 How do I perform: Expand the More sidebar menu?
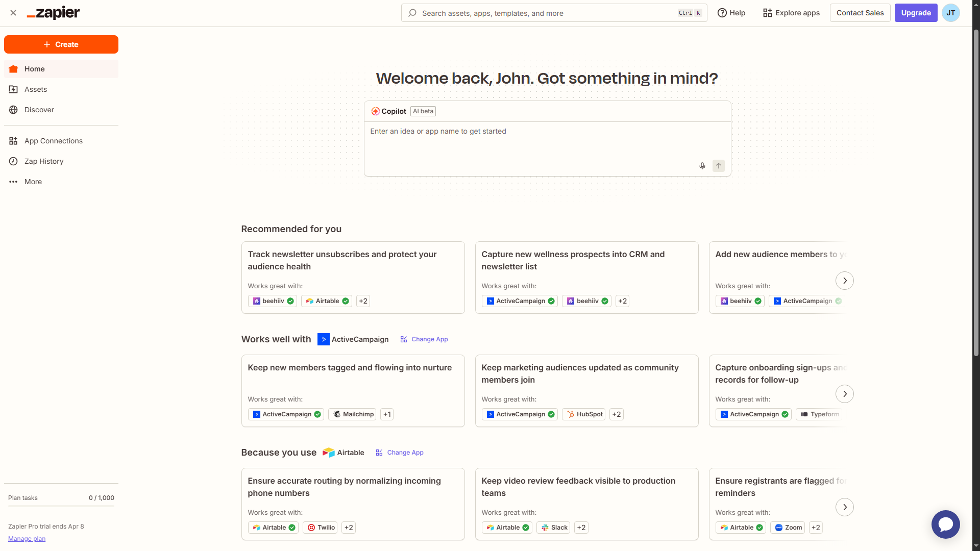pyautogui.click(x=33, y=182)
